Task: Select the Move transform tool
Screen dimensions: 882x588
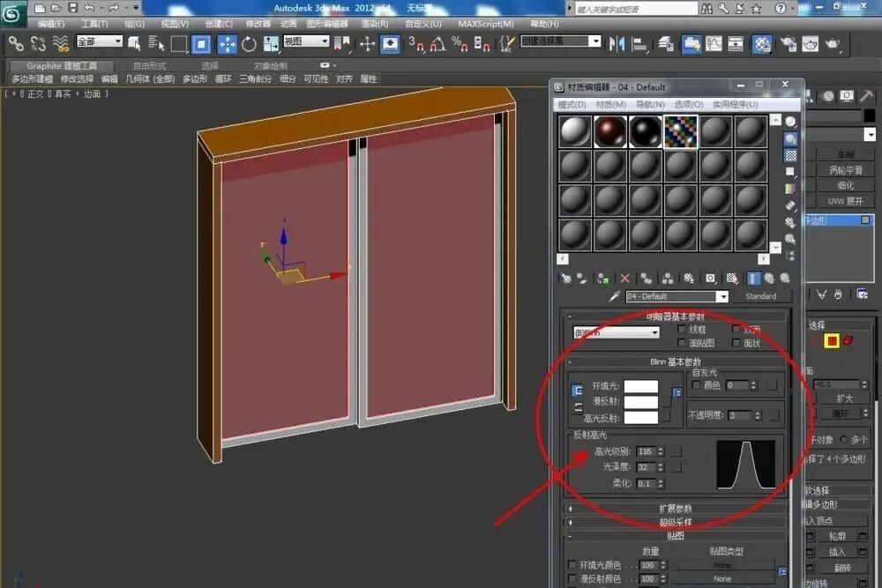Action: [227, 44]
